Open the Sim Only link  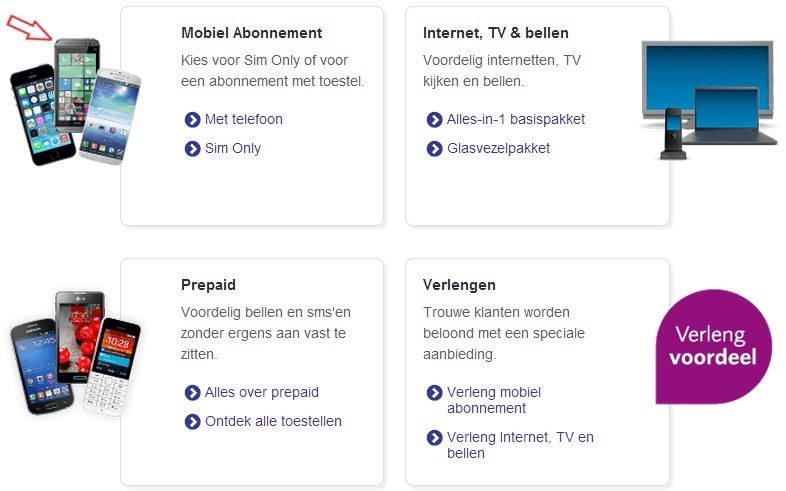[x=232, y=149]
